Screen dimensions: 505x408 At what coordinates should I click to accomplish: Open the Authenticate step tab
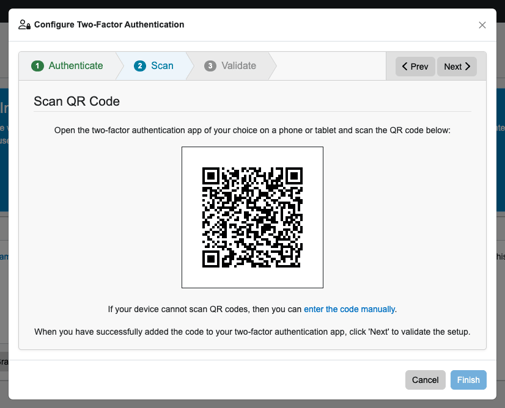68,66
